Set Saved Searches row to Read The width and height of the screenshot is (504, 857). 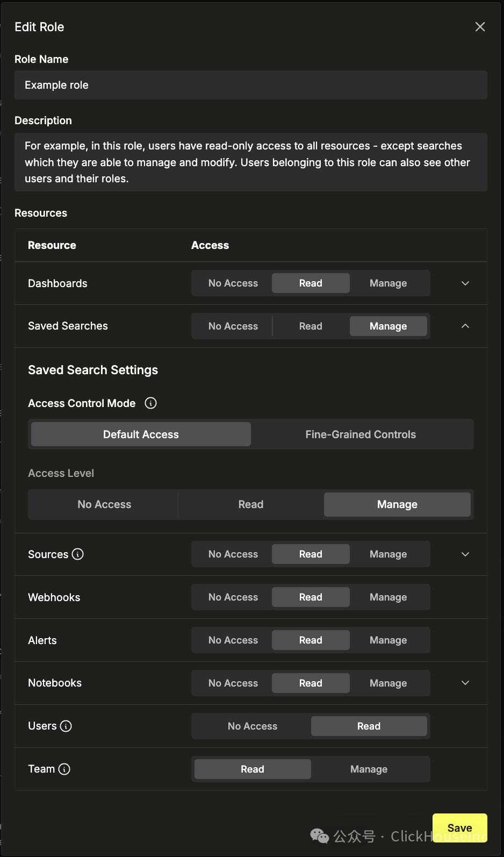click(x=311, y=326)
